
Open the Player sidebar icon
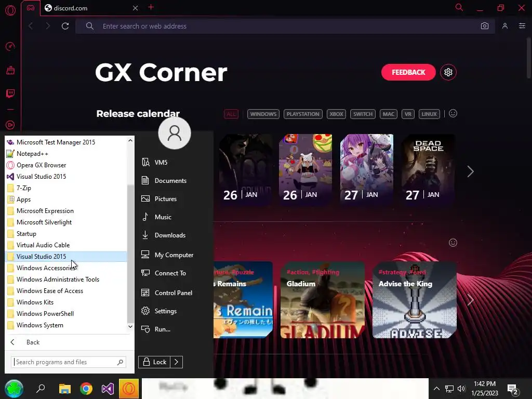pyautogui.click(x=10, y=125)
